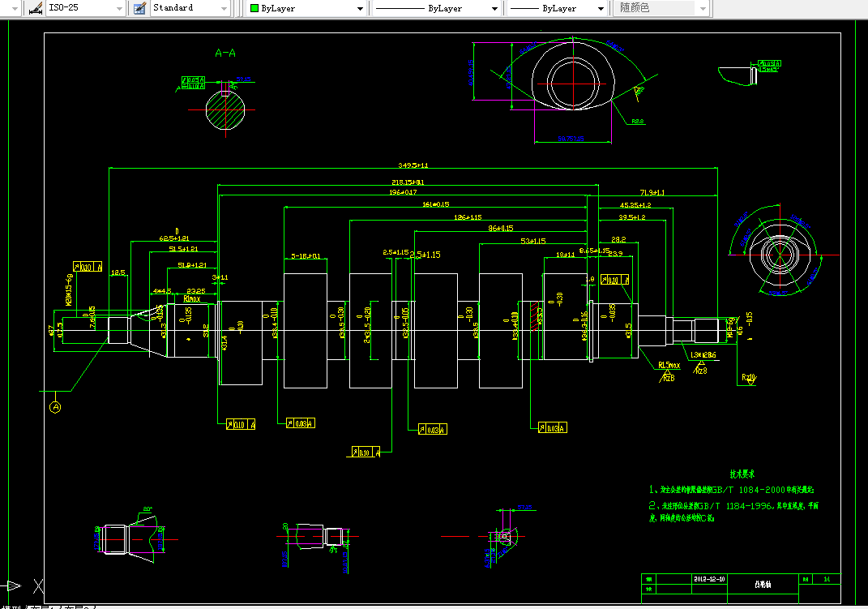Select the 45.35±1.2 dimension text

coord(635,205)
